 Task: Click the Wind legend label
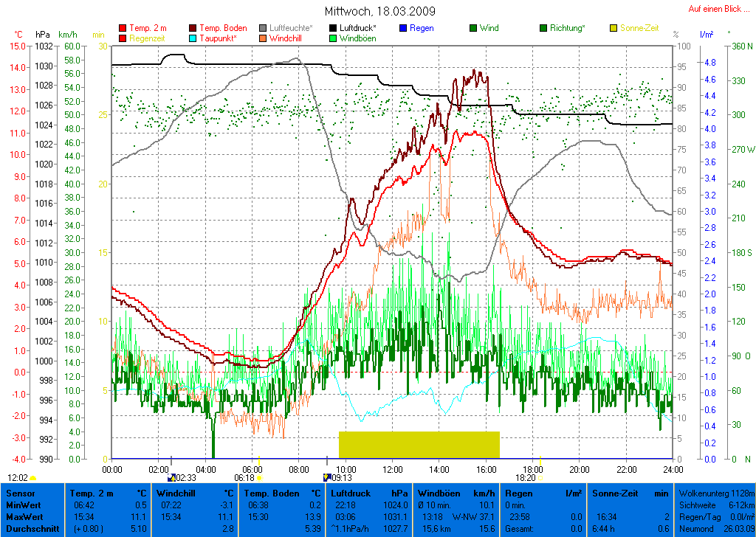click(489, 28)
